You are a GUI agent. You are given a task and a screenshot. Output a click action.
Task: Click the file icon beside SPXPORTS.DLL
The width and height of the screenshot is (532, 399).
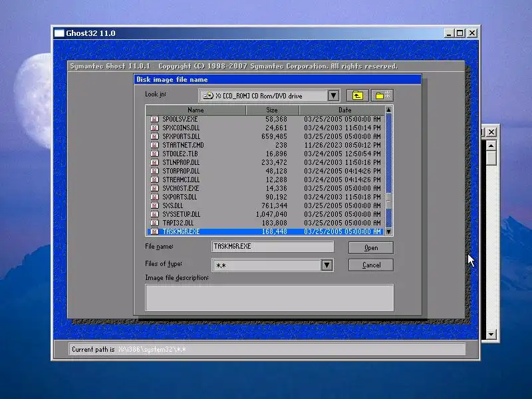click(155, 136)
